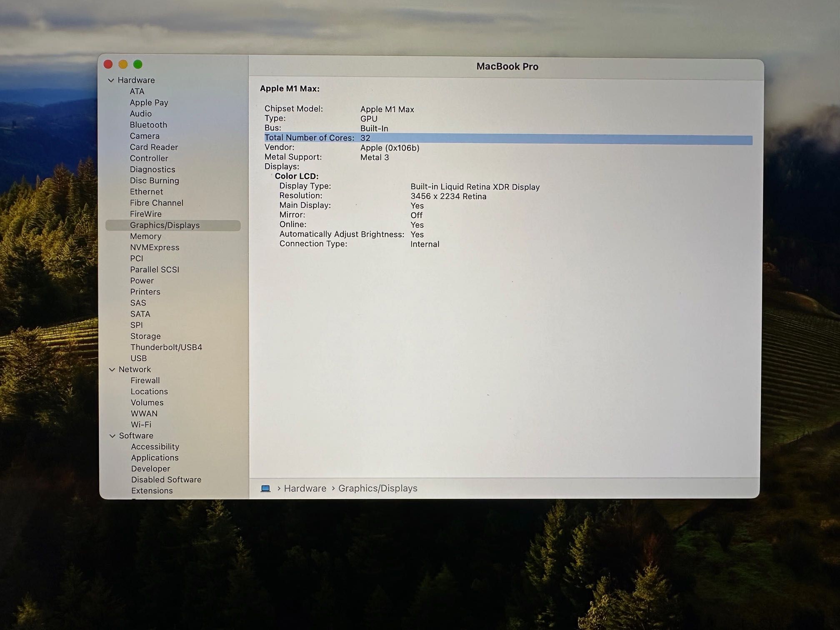Select Volumes under Network
Viewport: 840px width, 630px height.
click(x=147, y=403)
